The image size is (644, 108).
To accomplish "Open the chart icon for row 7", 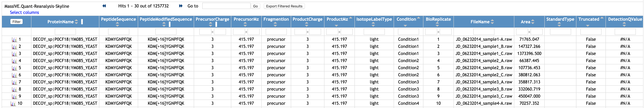I will [x=14, y=82].
